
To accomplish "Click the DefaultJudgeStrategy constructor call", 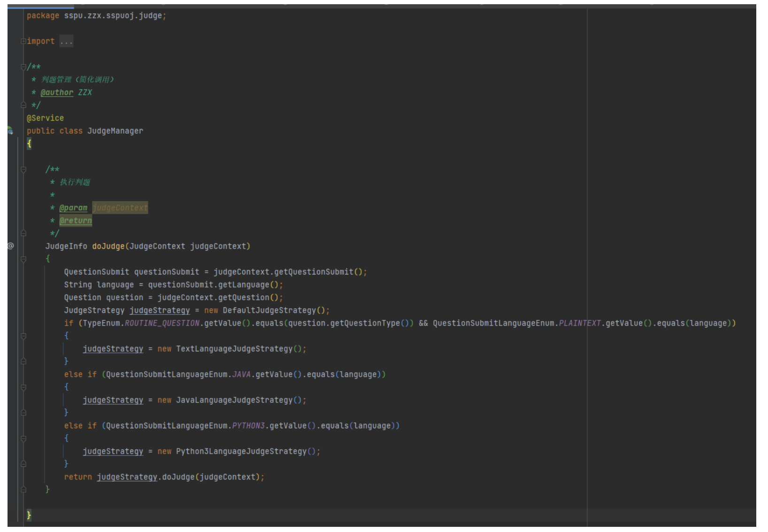I will (x=269, y=310).
